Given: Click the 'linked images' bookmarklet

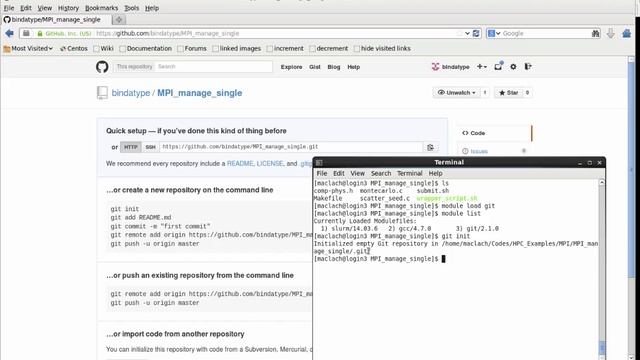Looking at the screenshot, I should 236,49.
